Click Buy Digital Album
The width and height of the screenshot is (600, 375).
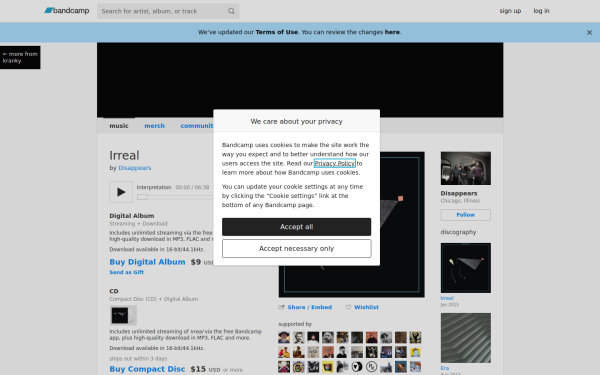tap(147, 262)
